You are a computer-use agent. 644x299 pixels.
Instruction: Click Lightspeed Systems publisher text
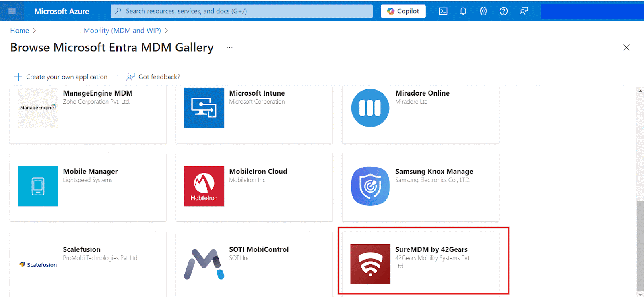pos(88,180)
